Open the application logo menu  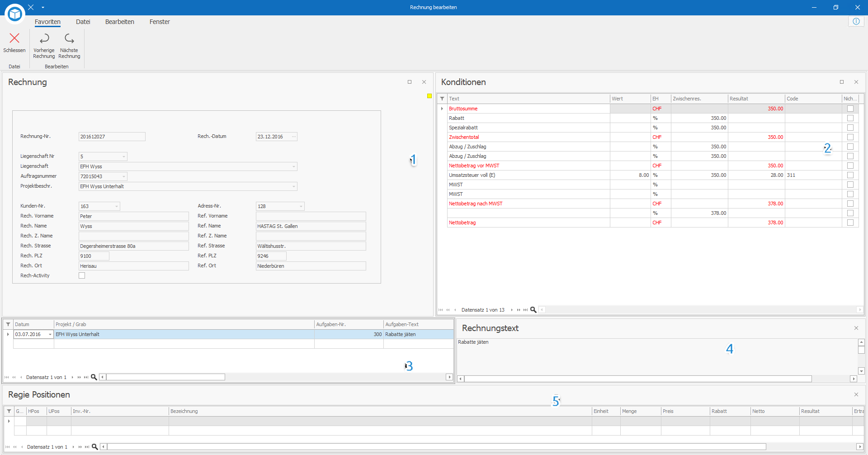point(15,14)
